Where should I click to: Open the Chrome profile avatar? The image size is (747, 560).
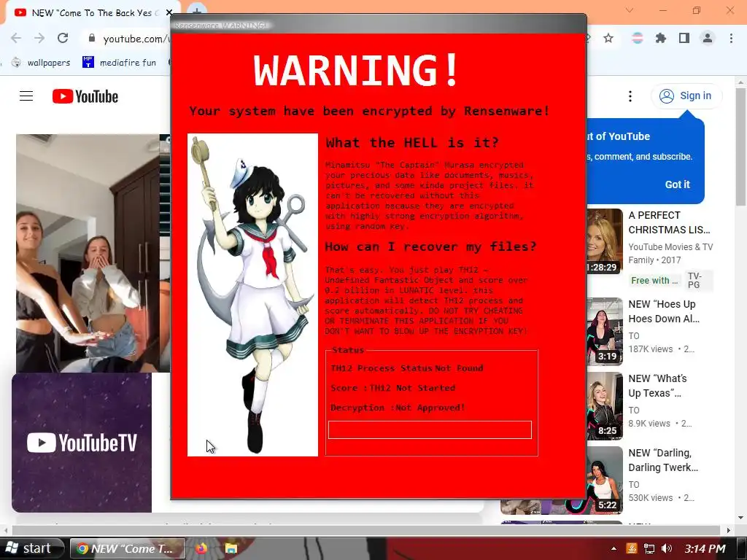708,38
